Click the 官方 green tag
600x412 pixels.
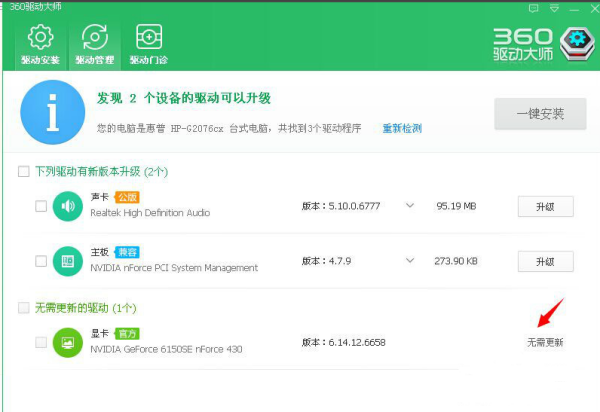[x=127, y=334]
